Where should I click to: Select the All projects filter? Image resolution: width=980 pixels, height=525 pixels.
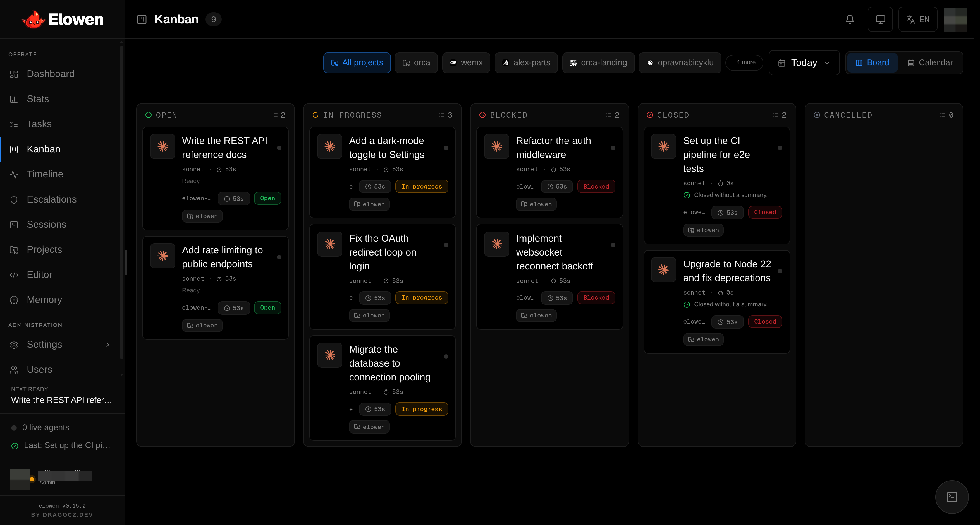point(357,63)
